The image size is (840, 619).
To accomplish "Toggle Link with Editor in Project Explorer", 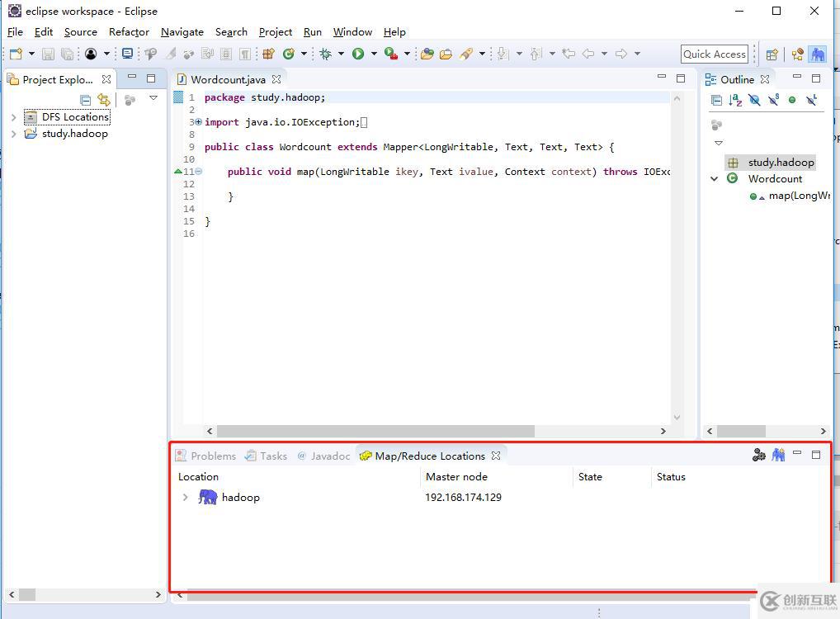I will [104, 100].
